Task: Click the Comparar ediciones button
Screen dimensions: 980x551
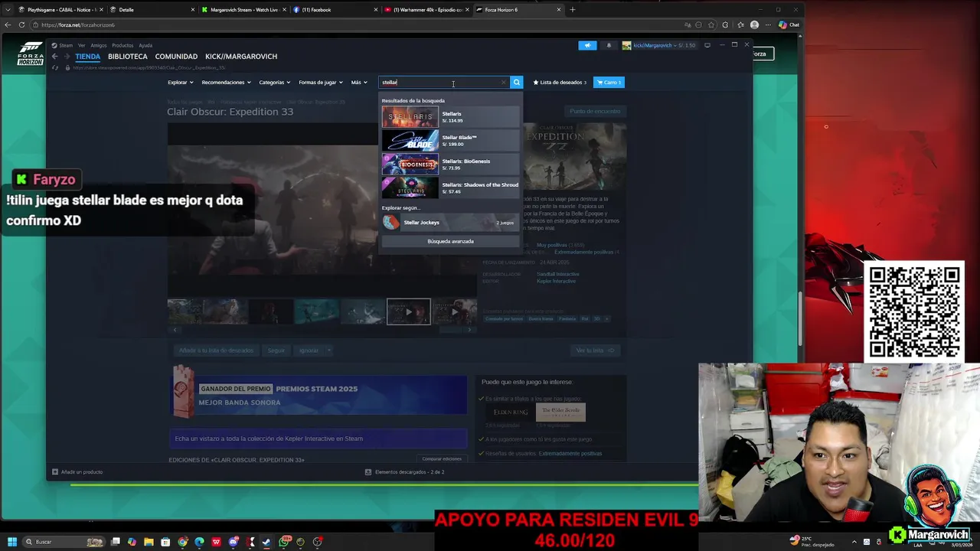Action: [x=442, y=459]
